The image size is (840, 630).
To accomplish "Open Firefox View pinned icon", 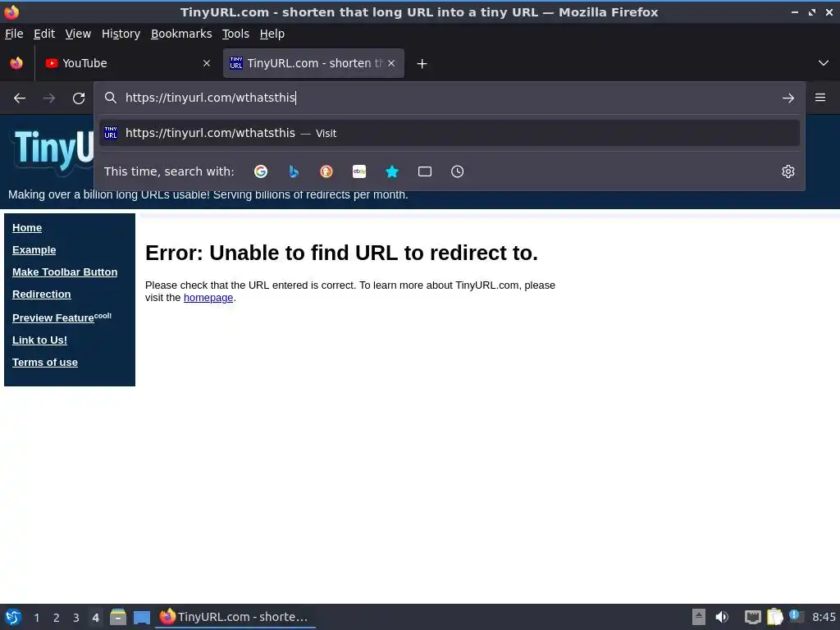I will pyautogui.click(x=16, y=63).
